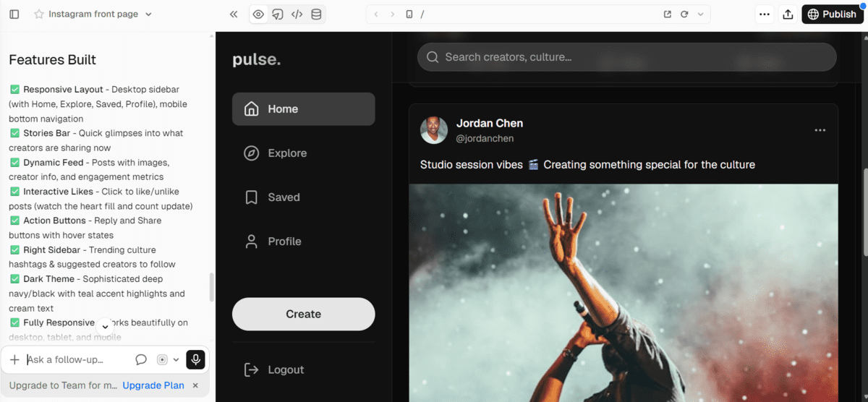The image size is (868, 402).
Task: Open preview in a new tab icon
Action: point(668,14)
